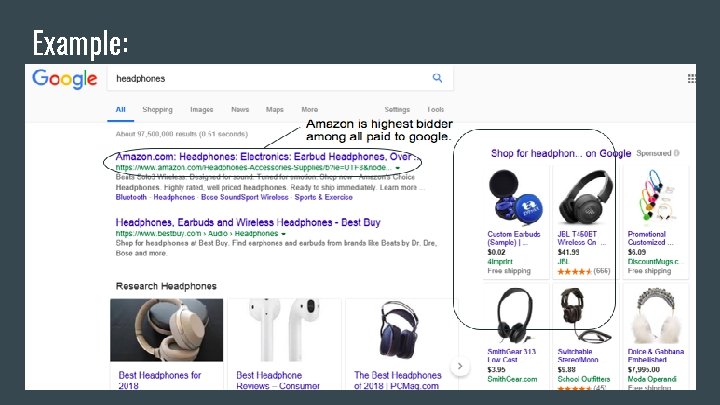Click the DiscountMugs seller name
Image resolution: width=720 pixels, height=405 pixels.
click(x=653, y=261)
